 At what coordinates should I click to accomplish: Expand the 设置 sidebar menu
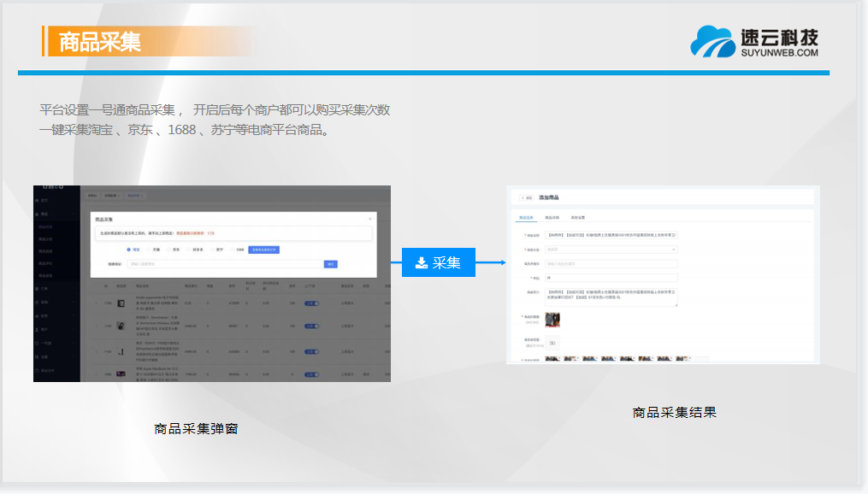tap(44, 356)
